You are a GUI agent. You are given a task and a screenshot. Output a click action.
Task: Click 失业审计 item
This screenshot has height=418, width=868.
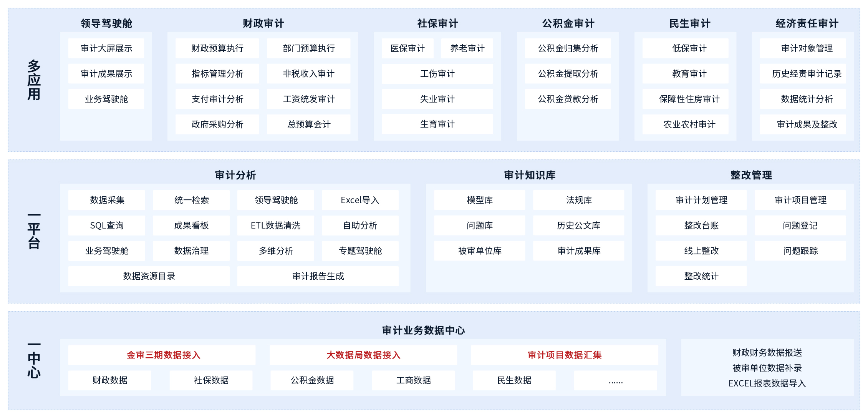[437, 99]
